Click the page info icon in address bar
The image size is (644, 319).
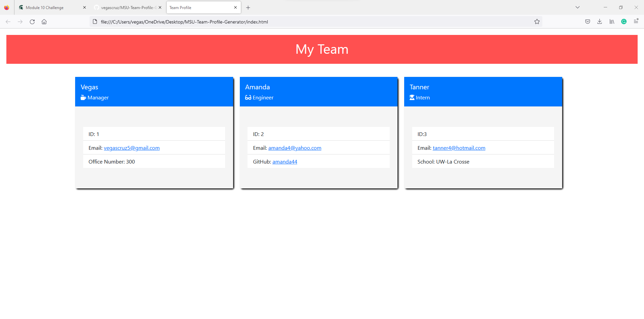[95, 21]
